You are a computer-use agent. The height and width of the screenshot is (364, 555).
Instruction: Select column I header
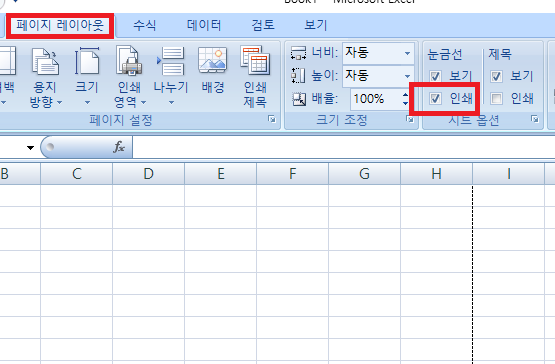[x=509, y=174]
